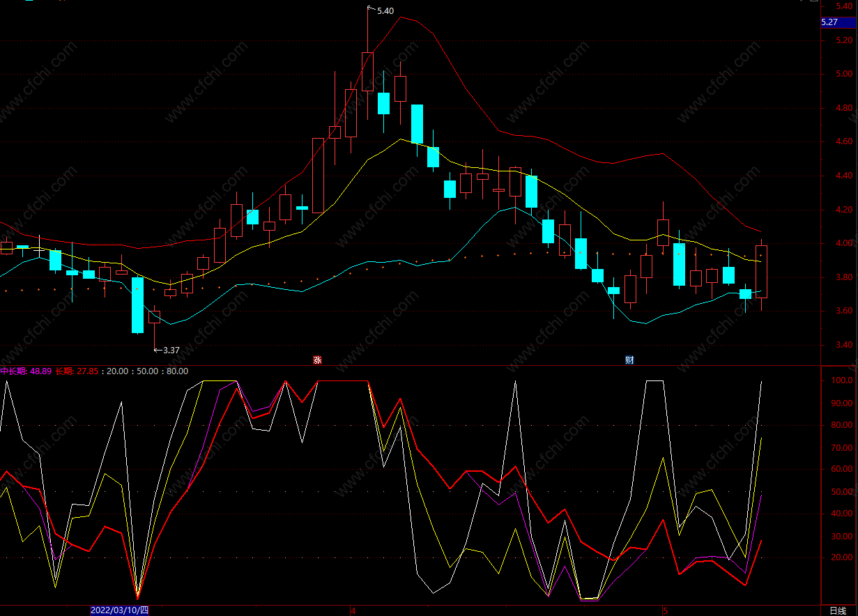Viewport: 858px width, 616px height.
Task: Click the 5.40 high price annotation
Action: point(385,11)
